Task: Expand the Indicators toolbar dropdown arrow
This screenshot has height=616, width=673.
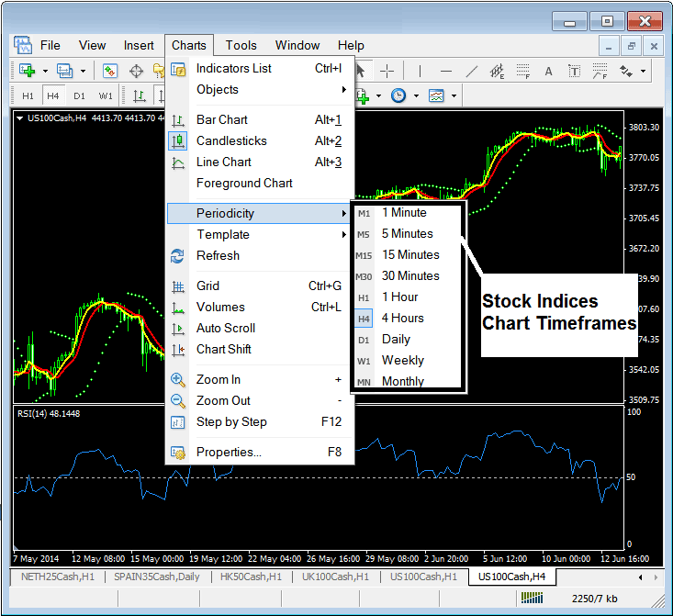Action: pyautogui.click(x=378, y=95)
